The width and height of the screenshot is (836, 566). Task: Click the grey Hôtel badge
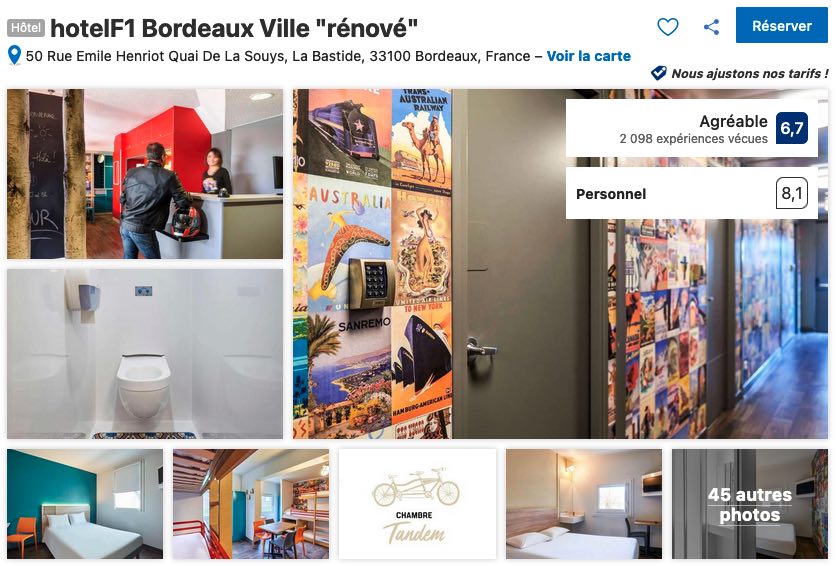26,28
